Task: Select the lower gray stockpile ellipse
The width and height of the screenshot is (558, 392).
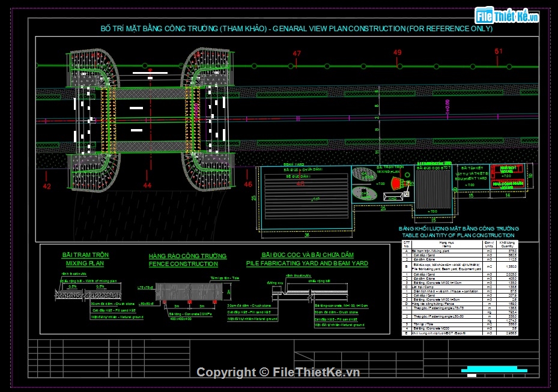Action: coord(363,193)
